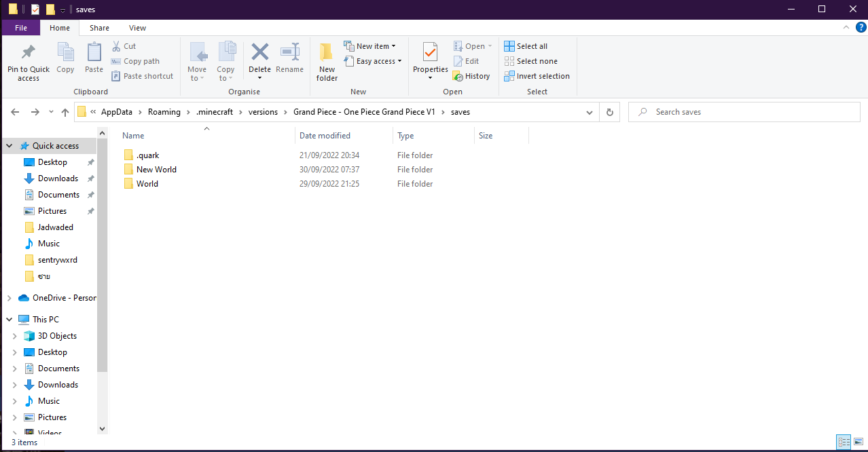
Task: Click Select none in ribbon
Action: 530,61
